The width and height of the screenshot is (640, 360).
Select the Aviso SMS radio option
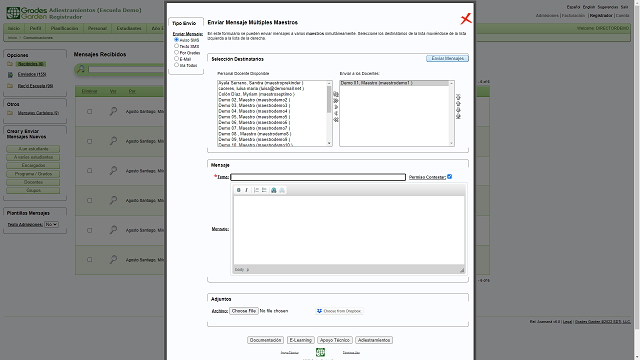[x=176, y=40]
